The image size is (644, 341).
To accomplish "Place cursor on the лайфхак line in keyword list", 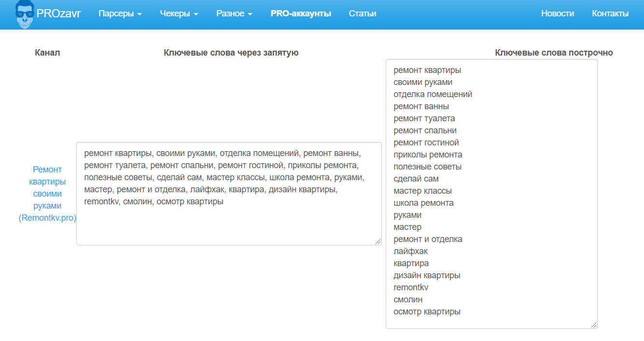I will (410, 251).
